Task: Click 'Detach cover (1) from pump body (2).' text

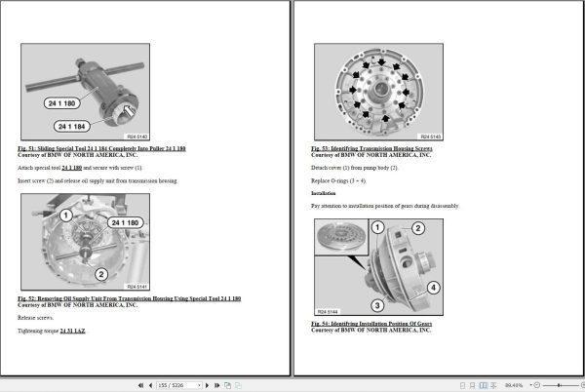Action: pyautogui.click(x=355, y=168)
